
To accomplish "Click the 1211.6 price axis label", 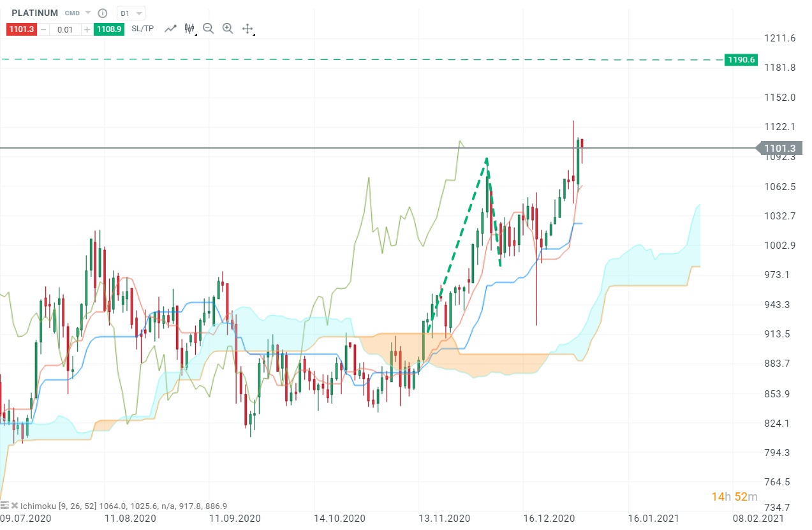I will click(780, 38).
